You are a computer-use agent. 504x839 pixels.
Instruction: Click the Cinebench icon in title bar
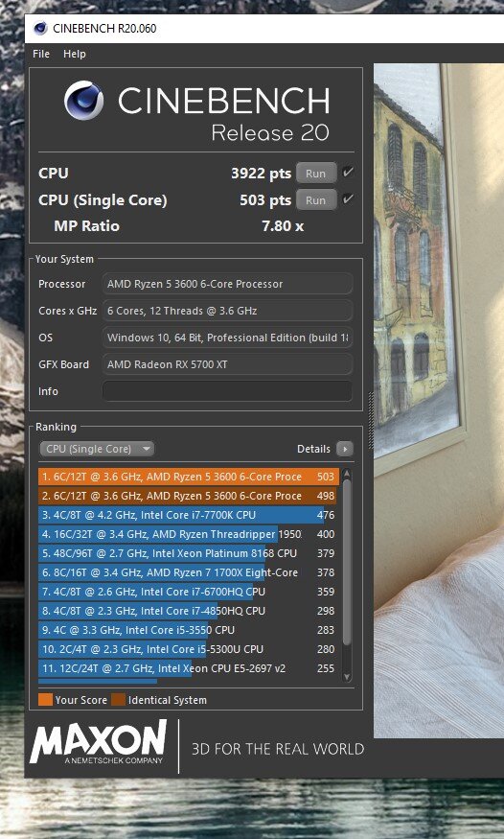tap(40, 29)
